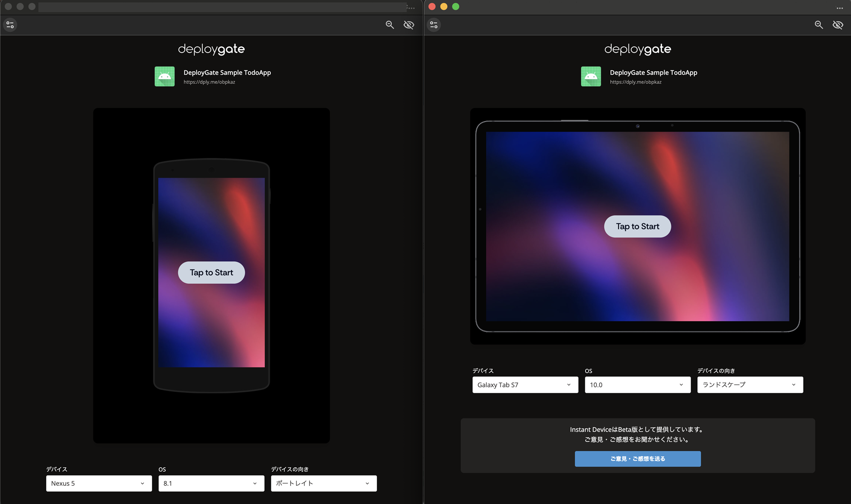The height and width of the screenshot is (504, 851).
Task: Click the TodoApp app icon in right window
Action: 591,77
